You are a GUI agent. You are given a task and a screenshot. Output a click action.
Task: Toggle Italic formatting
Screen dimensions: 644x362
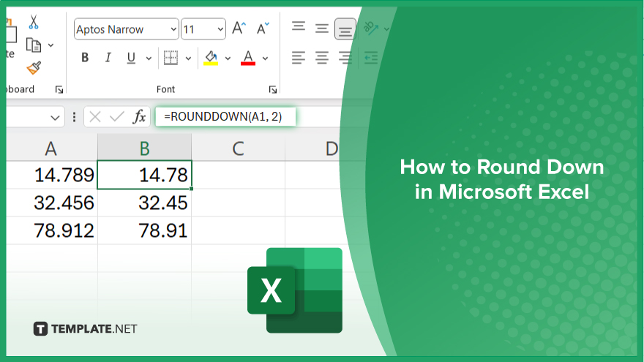click(108, 58)
